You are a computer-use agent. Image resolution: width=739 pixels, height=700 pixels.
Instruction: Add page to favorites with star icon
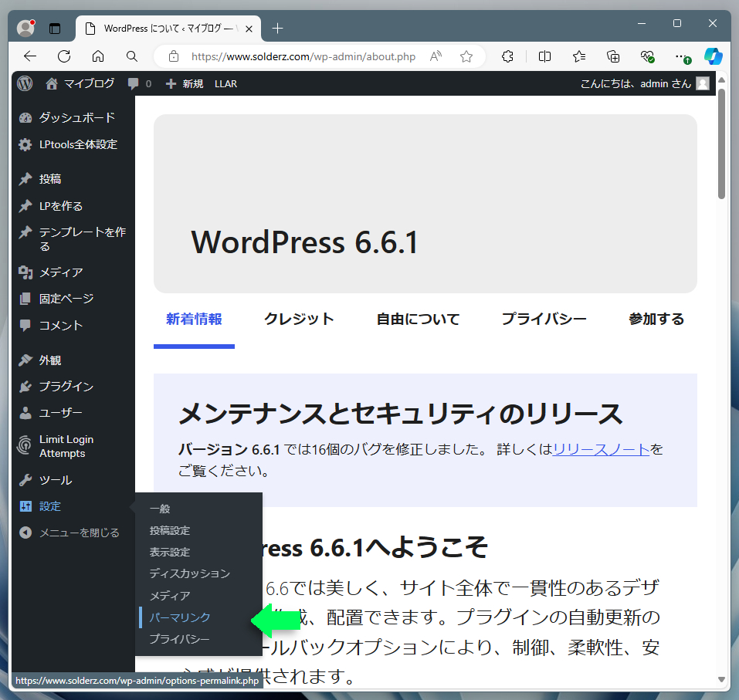[466, 56]
